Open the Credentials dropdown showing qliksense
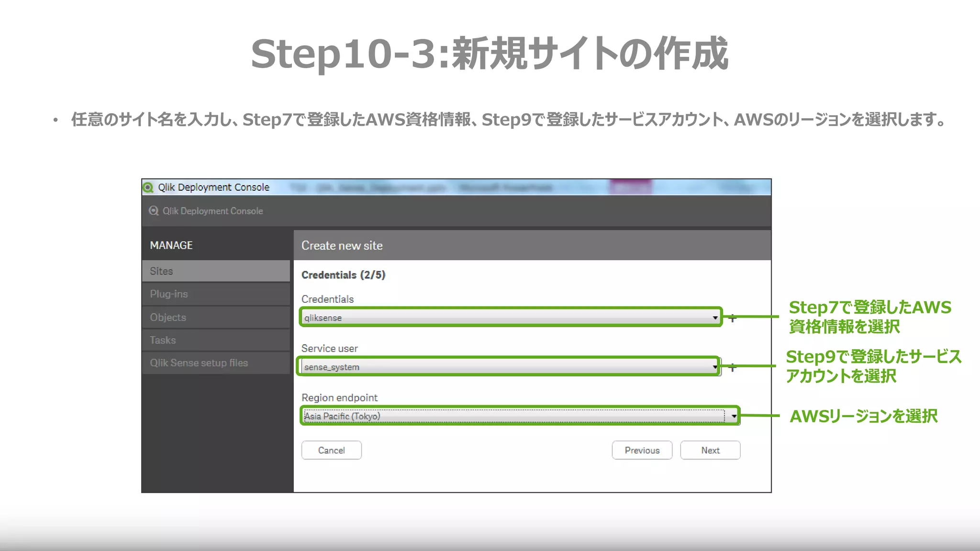The image size is (980, 551). (x=511, y=318)
